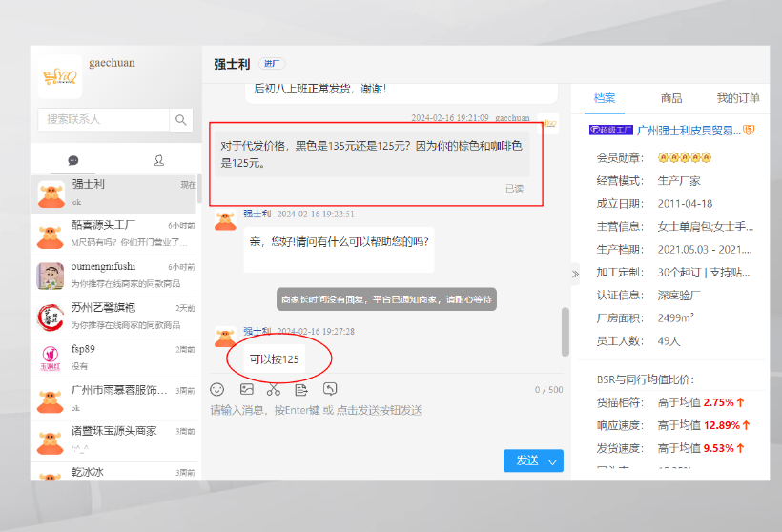
Task: Select the chat bubble conversations tab
Action: [73, 160]
